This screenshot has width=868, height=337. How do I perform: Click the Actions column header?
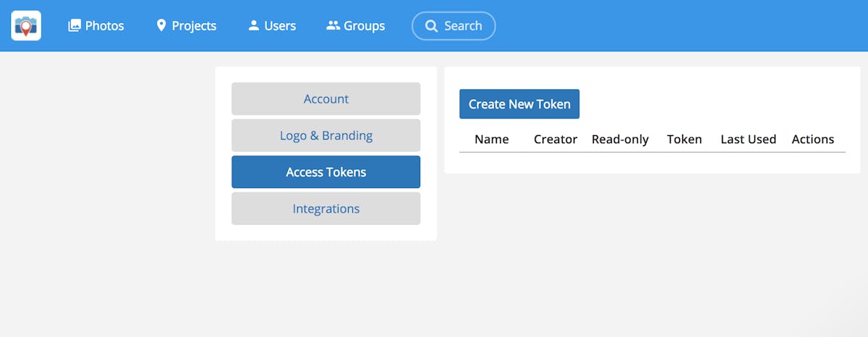pyautogui.click(x=812, y=140)
